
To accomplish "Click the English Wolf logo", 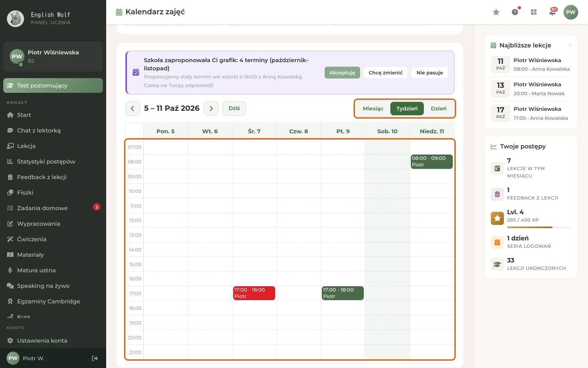I will 16,19.
